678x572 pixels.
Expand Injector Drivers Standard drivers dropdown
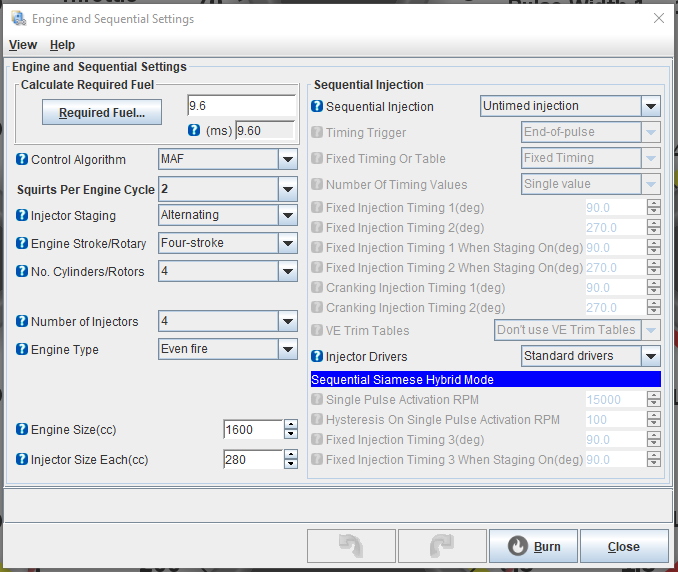click(x=591, y=356)
